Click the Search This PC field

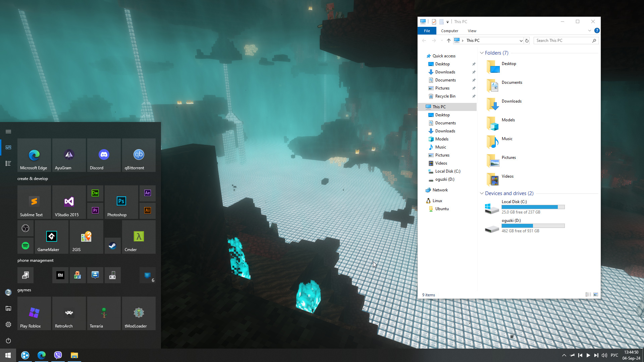(x=563, y=41)
